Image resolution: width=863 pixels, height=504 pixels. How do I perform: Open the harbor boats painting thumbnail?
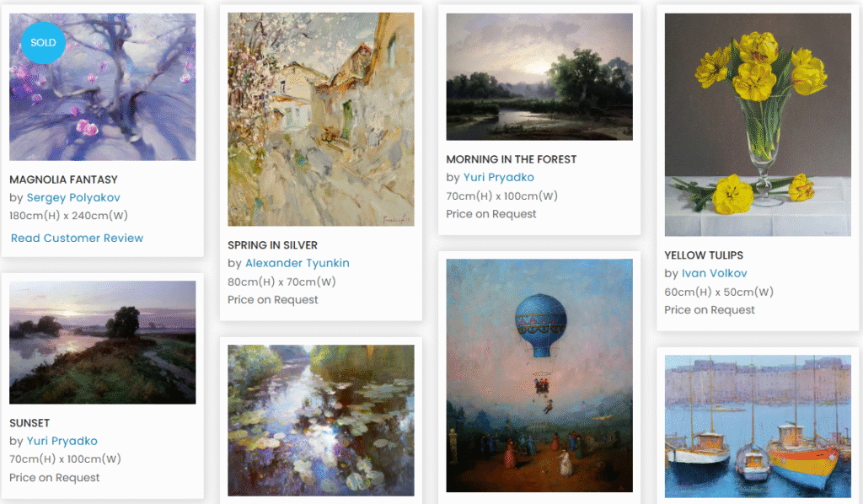(758, 426)
